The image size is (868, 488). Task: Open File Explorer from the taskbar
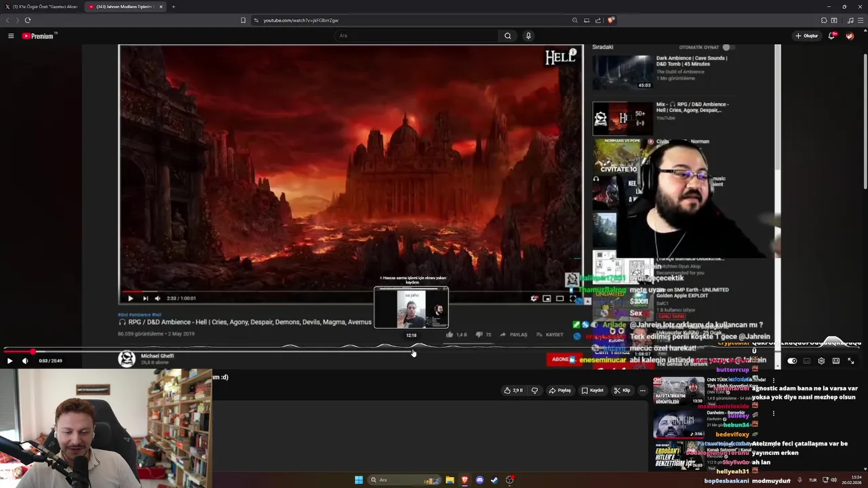coord(450,480)
